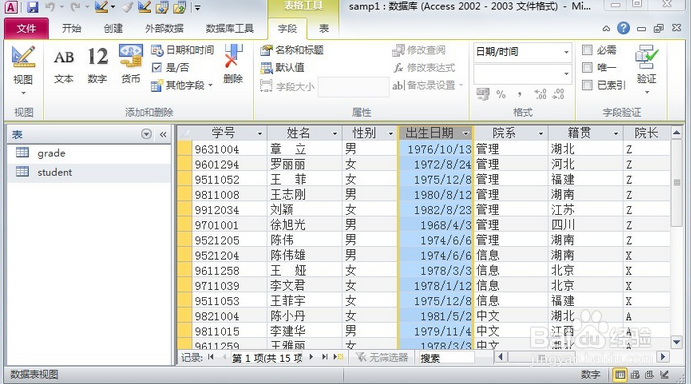Go to next record navigation button
The image size is (691, 384).
point(311,357)
